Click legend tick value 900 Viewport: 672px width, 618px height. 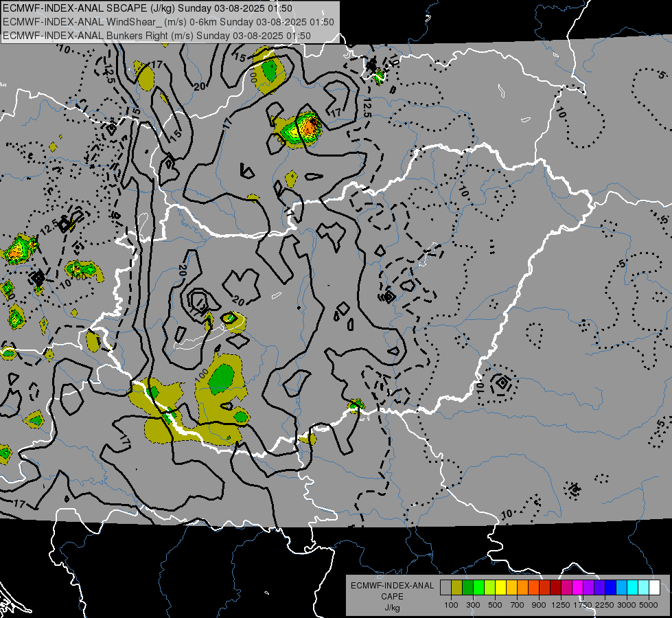539,605
